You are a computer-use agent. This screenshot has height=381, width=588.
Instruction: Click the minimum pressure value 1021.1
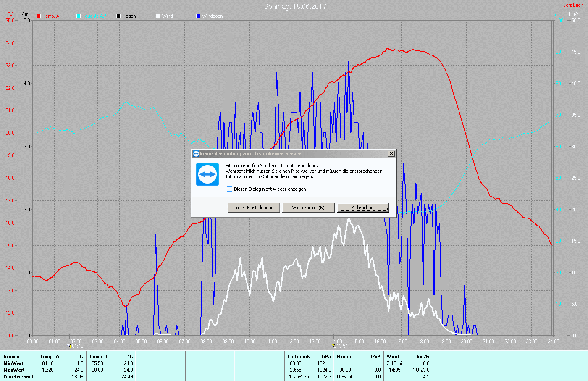[x=324, y=363]
